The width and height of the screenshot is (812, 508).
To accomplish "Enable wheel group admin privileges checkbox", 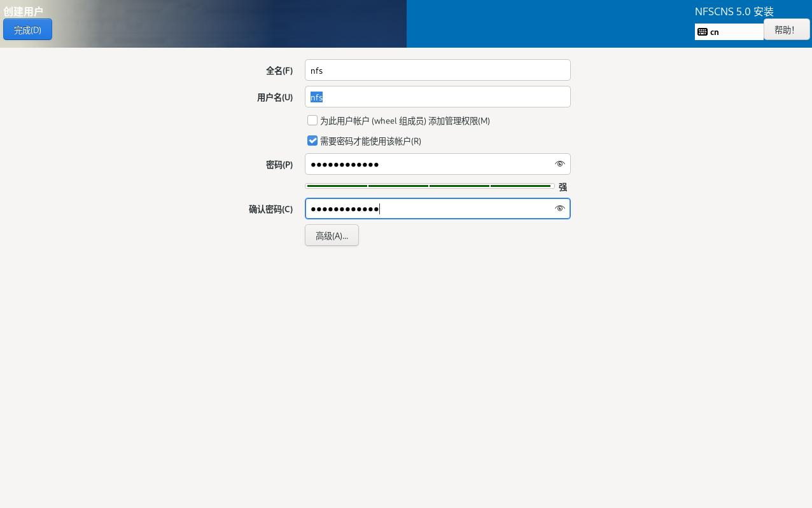I will 312,120.
